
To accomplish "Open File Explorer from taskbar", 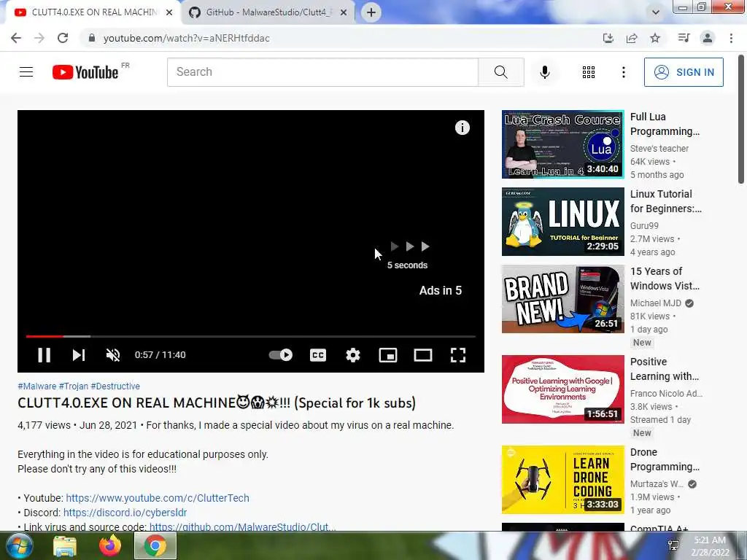I will 65,546.
